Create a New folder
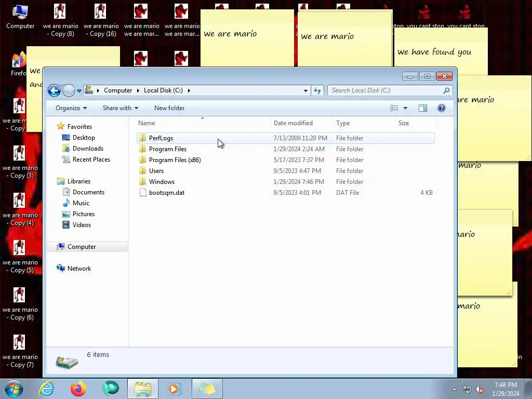 coord(169,108)
